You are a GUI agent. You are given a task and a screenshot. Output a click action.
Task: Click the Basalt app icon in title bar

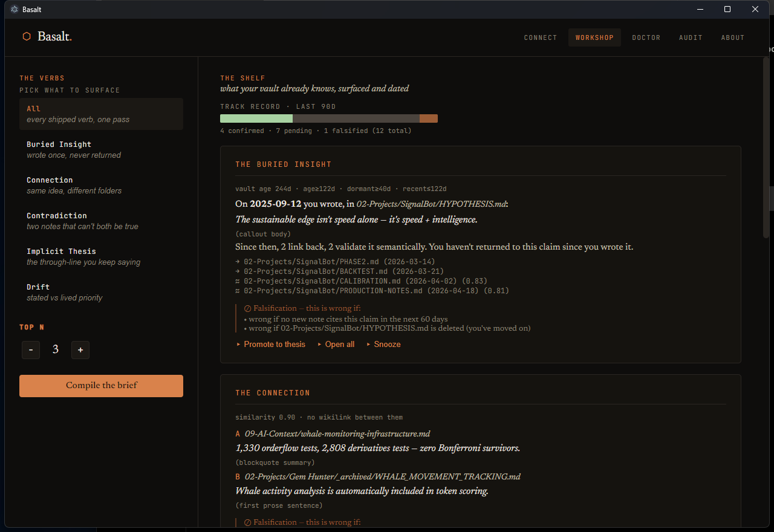click(15, 9)
